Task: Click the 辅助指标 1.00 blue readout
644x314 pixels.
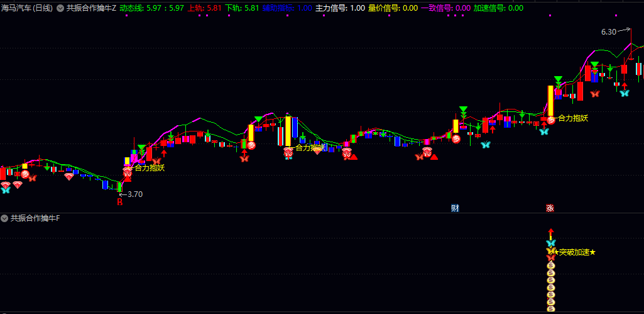Action: pos(287,8)
